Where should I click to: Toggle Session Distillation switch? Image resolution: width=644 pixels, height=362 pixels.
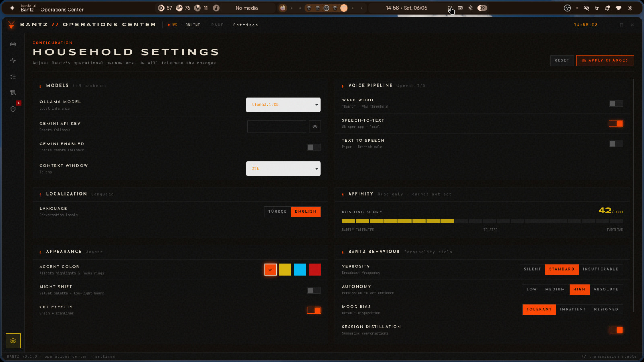click(x=616, y=330)
